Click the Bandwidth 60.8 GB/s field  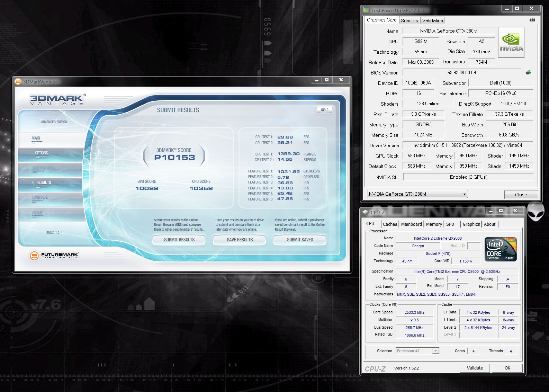coord(509,135)
